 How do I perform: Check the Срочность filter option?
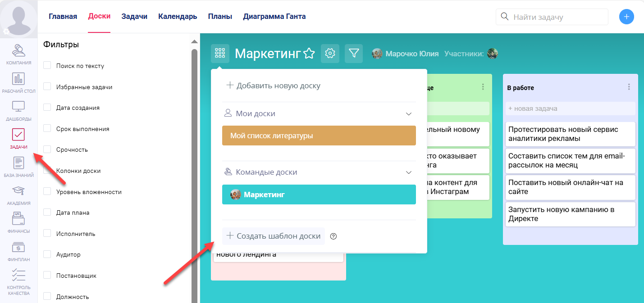pyautogui.click(x=47, y=149)
